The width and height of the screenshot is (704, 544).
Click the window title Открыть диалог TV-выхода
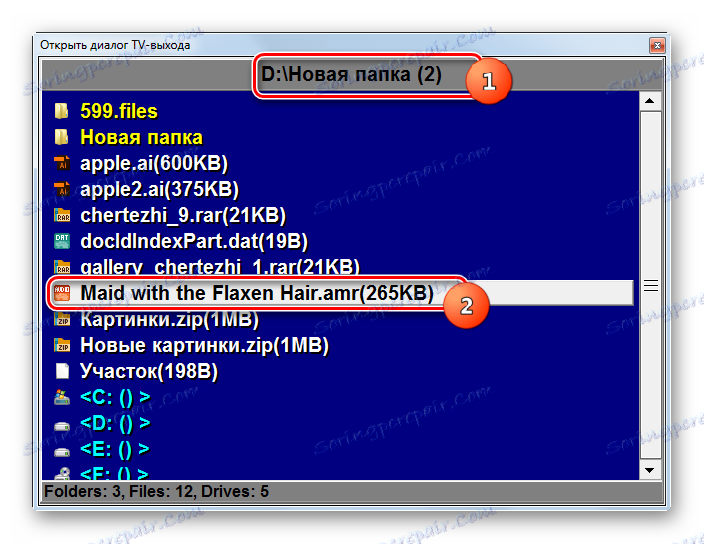[x=115, y=45]
